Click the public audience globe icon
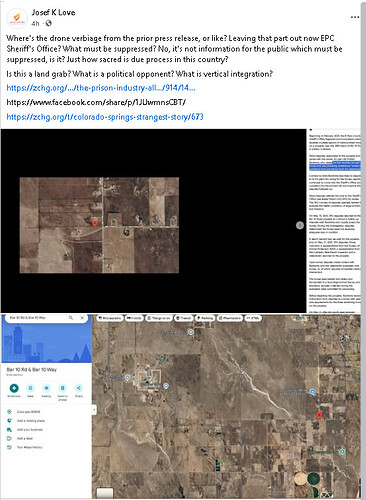The width and height of the screenshot is (366, 500). click(x=49, y=23)
